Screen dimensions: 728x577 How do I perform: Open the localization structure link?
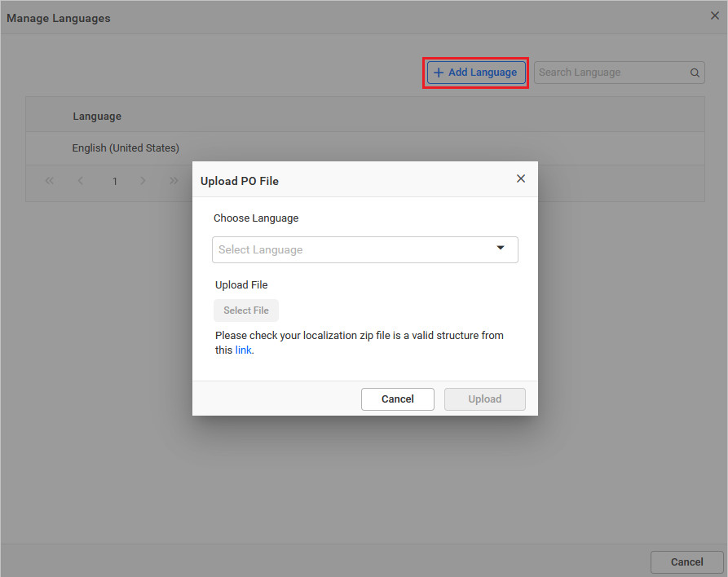[243, 350]
